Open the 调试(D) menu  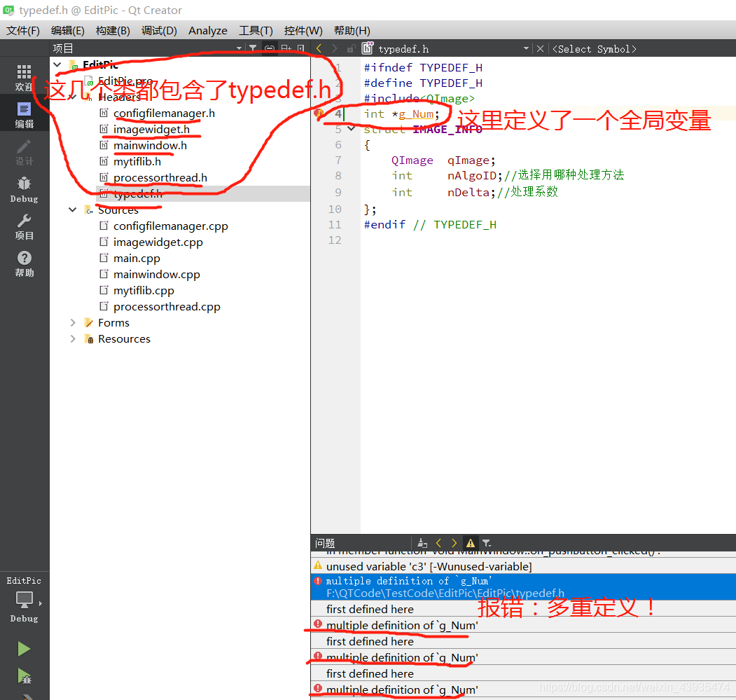click(x=159, y=31)
